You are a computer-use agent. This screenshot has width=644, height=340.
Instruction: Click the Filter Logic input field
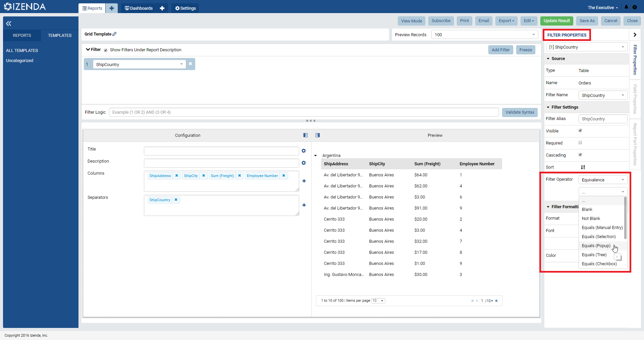(304, 112)
